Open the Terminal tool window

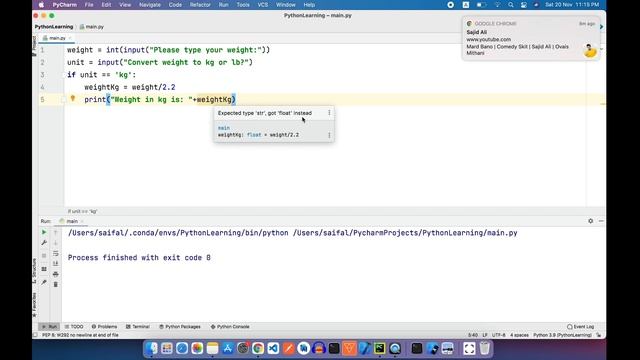tap(138, 327)
